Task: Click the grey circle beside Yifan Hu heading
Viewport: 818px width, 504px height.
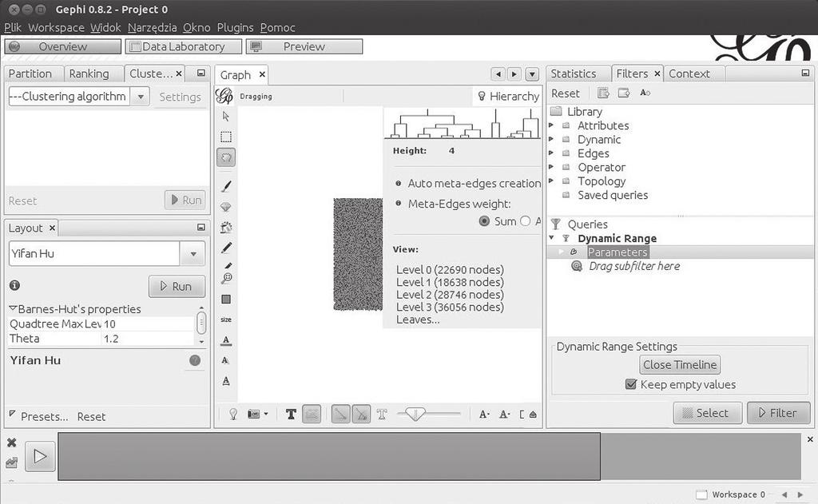Action: [195, 360]
